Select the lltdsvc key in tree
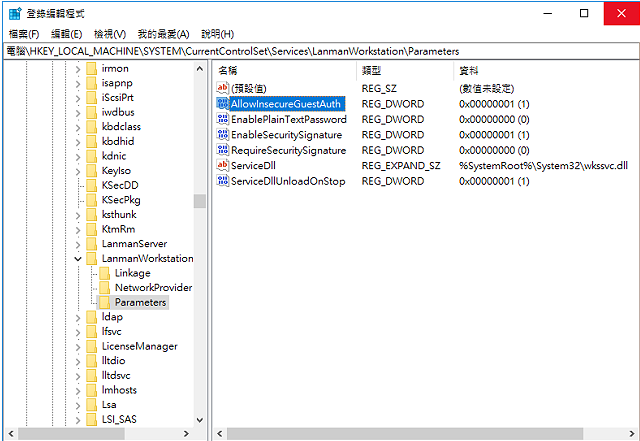 click(x=116, y=375)
